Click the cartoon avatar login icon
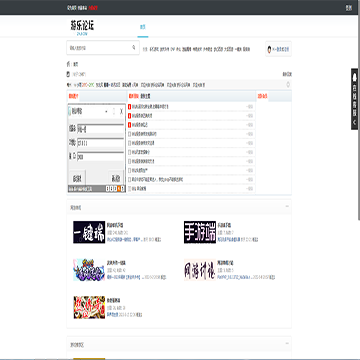 269,49
